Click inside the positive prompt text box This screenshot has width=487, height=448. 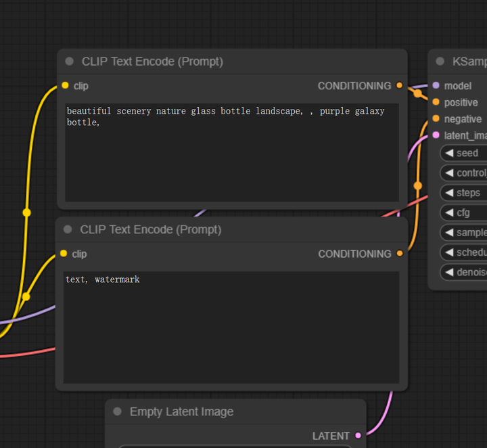[x=232, y=152]
